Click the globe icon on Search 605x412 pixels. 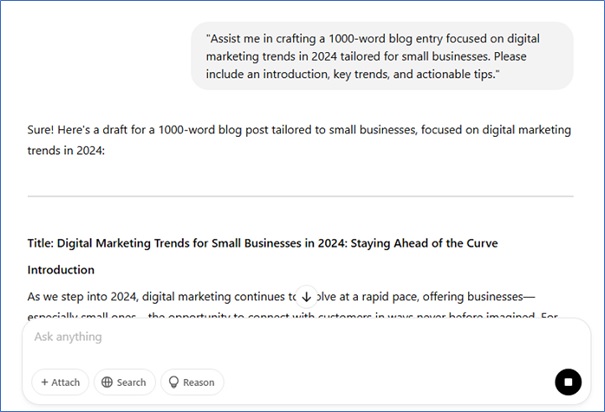click(x=106, y=382)
